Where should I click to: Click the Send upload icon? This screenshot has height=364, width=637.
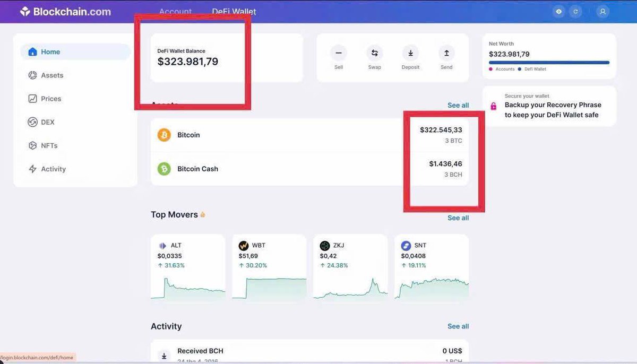[x=446, y=53]
